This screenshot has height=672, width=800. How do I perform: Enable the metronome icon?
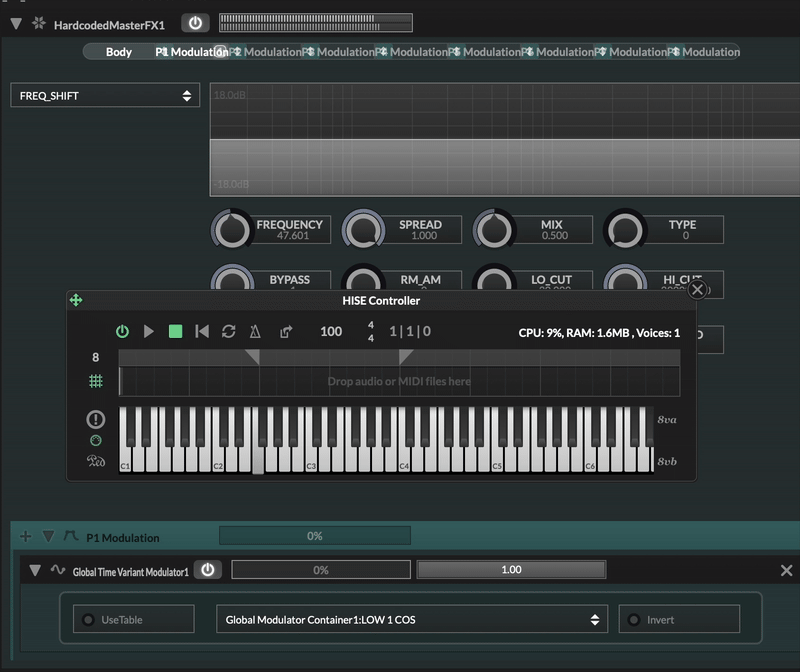click(256, 331)
